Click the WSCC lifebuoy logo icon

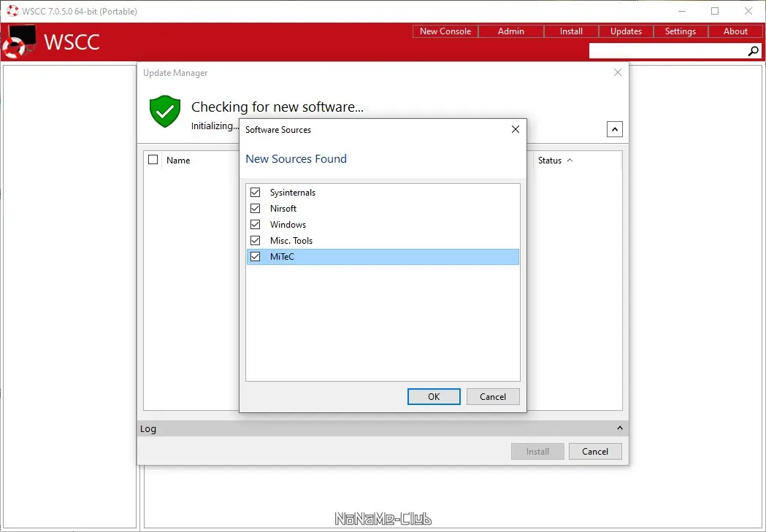[19, 42]
